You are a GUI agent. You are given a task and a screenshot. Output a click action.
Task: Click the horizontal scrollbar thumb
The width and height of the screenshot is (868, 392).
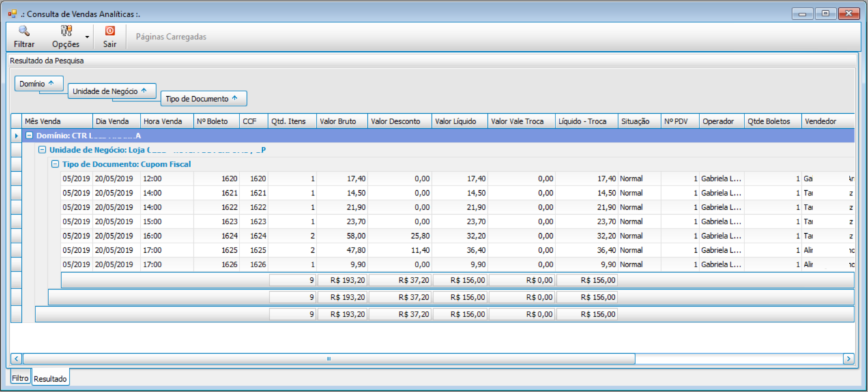click(x=329, y=359)
